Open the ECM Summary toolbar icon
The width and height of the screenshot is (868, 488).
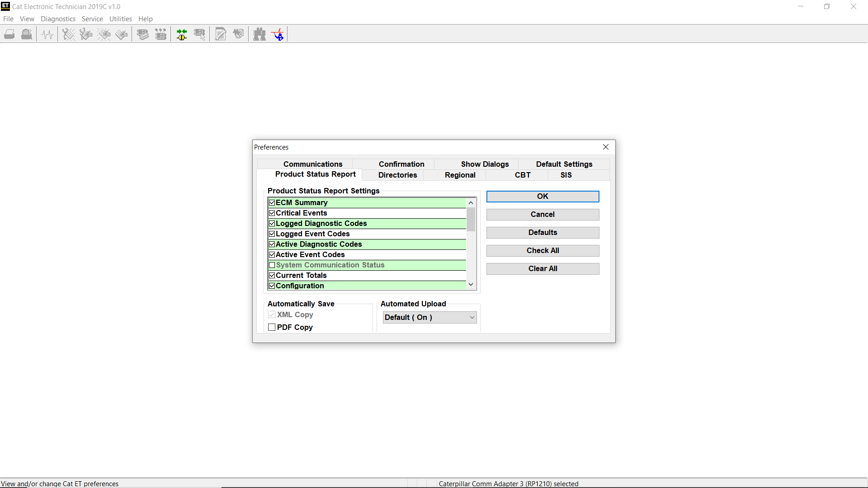142,34
